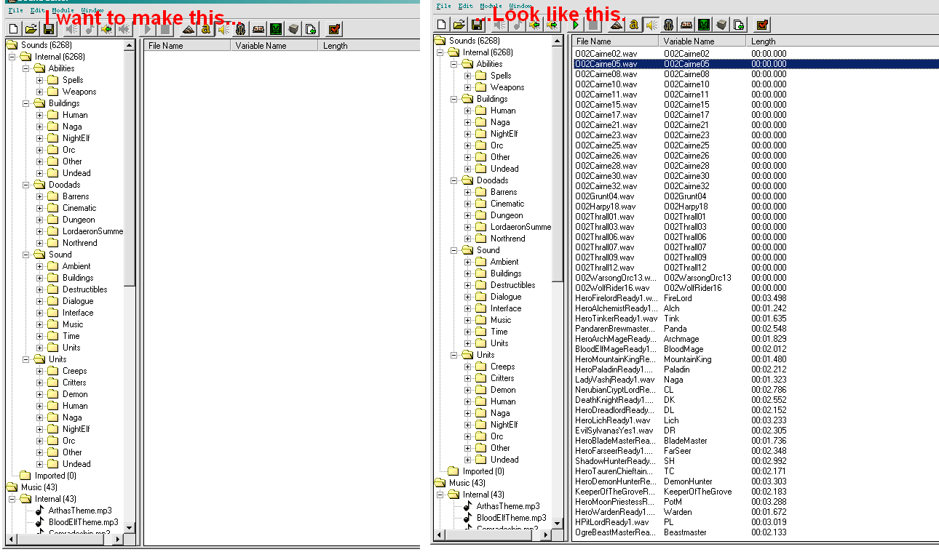Viewport: 939px width, 560px height.
Task: Collapse Buildings folder in left window tree
Action: (26, 103)
